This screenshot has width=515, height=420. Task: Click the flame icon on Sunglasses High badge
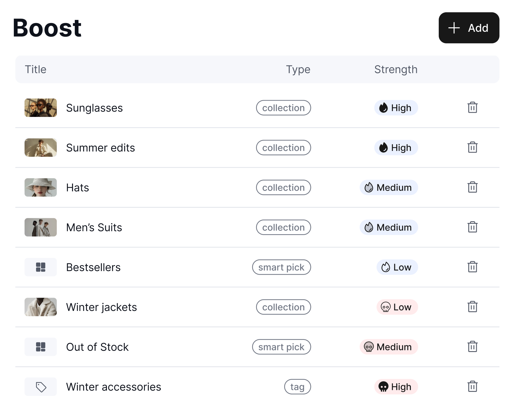(383, 108)
